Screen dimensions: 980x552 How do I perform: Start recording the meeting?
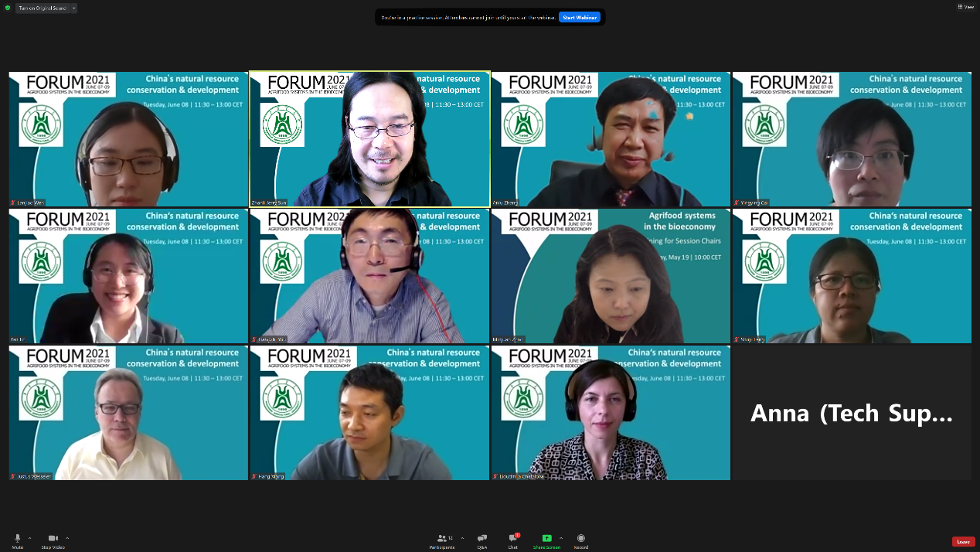click(581, 539)
